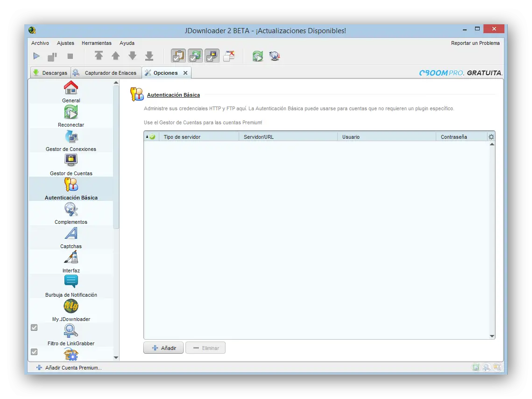Sort table by Usuario column
Screen dimensions: 532x399
(x=387, y=137)
